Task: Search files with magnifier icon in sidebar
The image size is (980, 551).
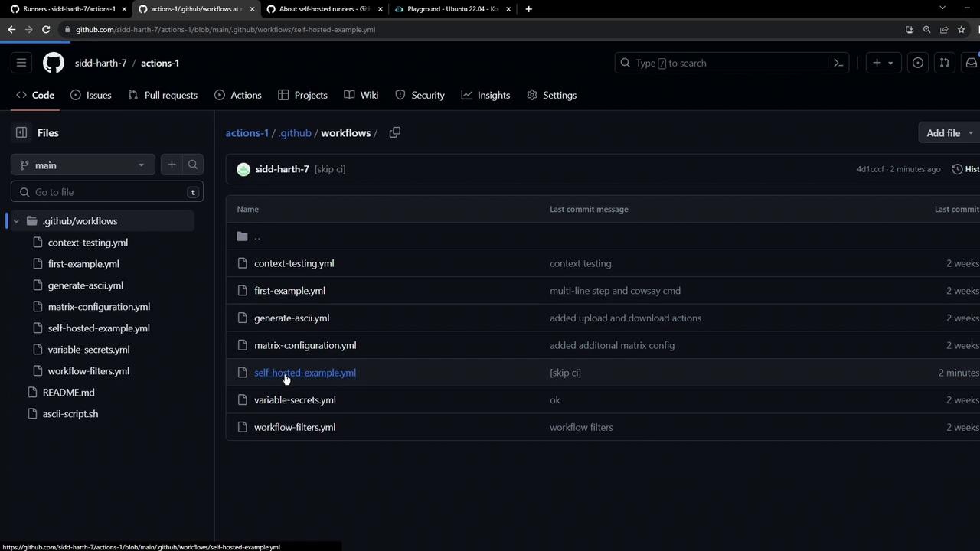Action: point(193,165)
